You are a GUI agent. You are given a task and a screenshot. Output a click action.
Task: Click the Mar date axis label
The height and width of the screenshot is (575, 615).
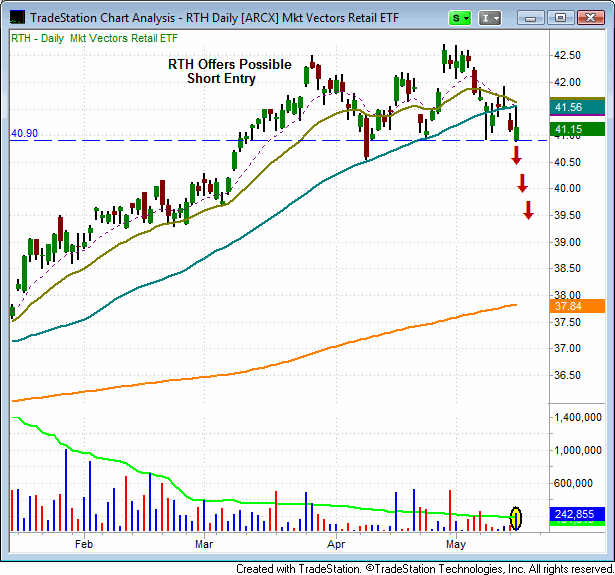point(204,544)
